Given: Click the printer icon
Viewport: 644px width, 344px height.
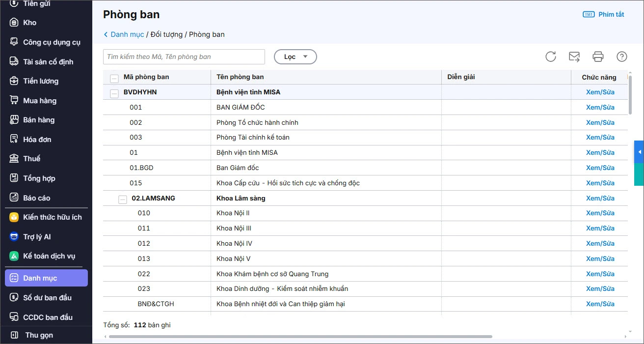Looking at the screenshot, I should pyautogui.click(x=598, y=57).
